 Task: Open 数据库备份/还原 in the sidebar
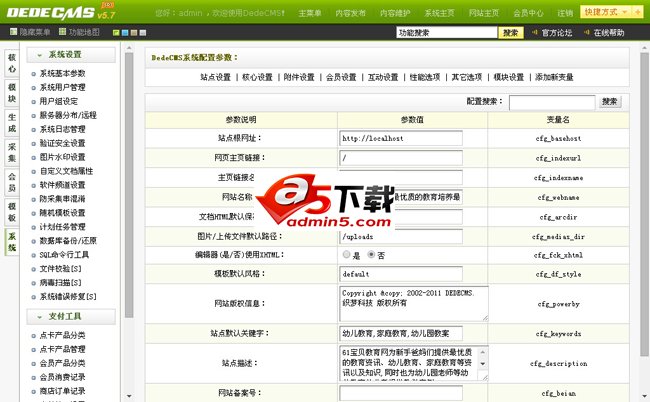68,241
